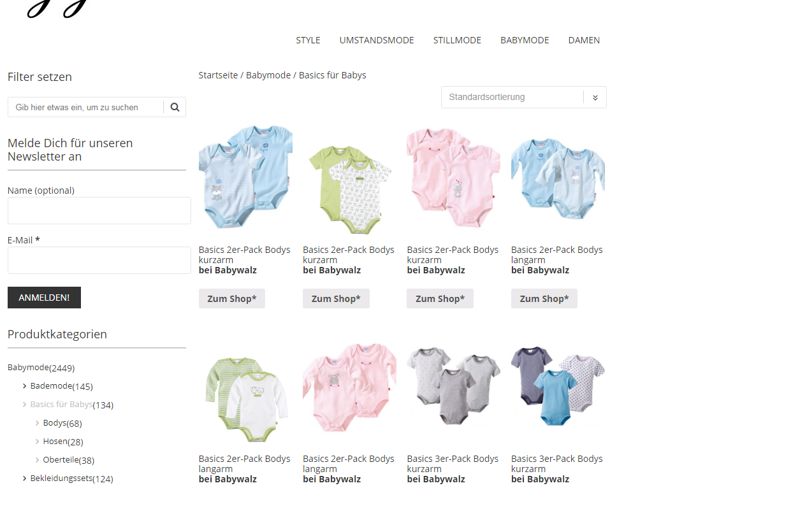This screenshot has height=532, width=805.
Task: Click the Babymode breadcrumb link
Action: pyautogui.click(x=268, y=75)
